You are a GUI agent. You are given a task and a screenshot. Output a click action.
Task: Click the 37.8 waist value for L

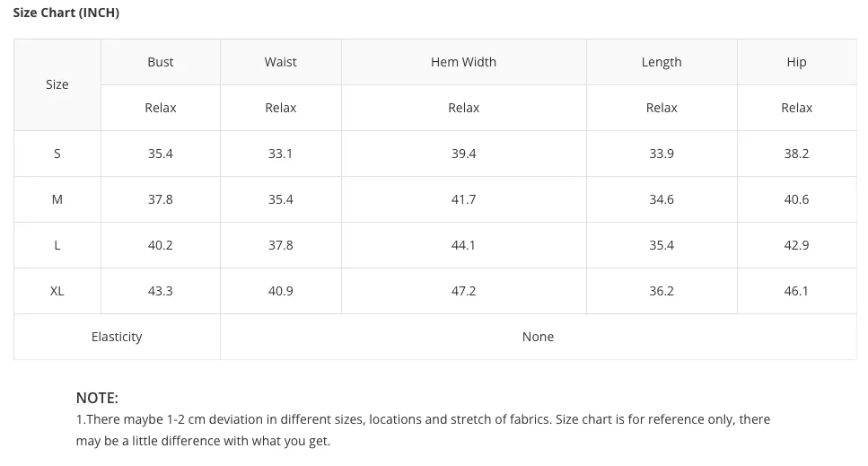tap(281, 245)
